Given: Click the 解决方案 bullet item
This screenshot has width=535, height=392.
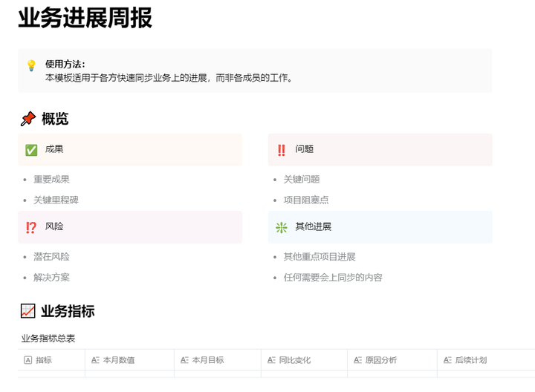Looking at the screenshot, I should coord(51,278).
